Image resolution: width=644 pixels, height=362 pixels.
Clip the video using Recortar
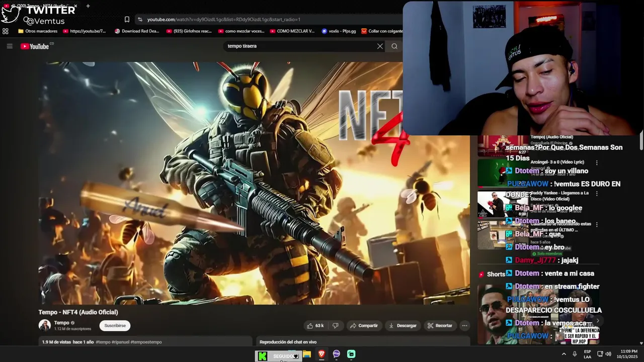(x=440, y=326)
